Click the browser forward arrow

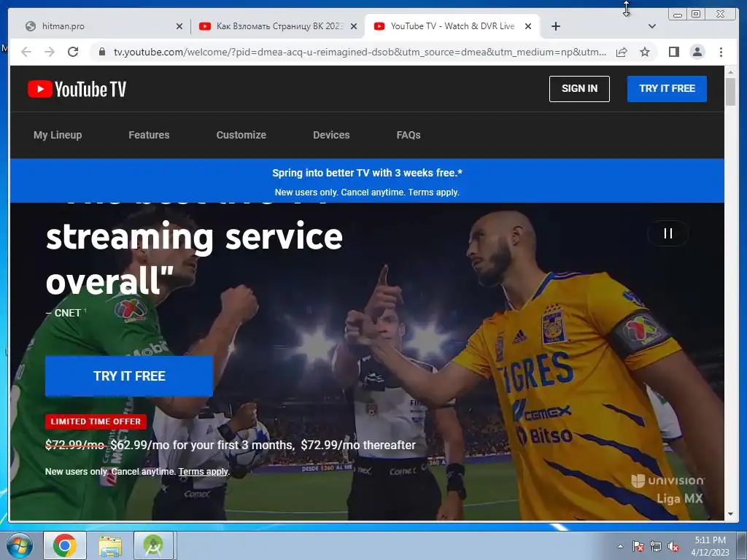tap(50, 52)
